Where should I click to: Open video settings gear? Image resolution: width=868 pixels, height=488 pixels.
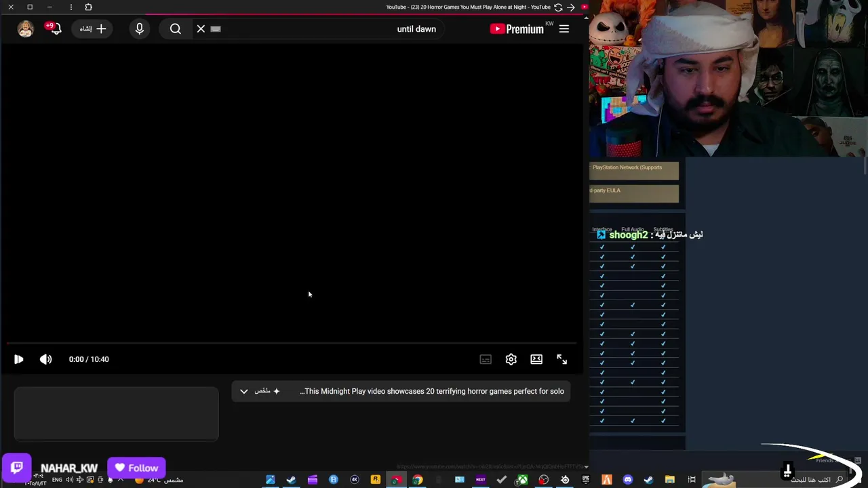coord(511,359)
